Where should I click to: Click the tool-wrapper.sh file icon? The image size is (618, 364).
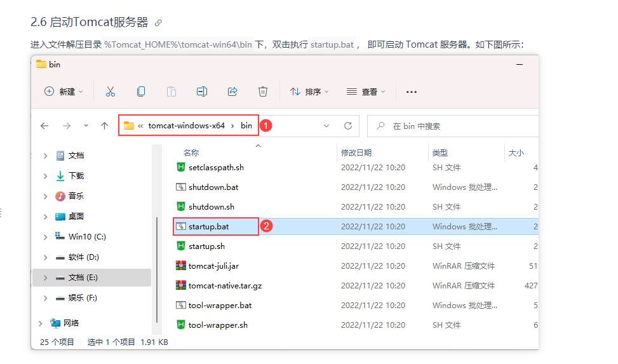pyautogui.click(x=180, y=325)
